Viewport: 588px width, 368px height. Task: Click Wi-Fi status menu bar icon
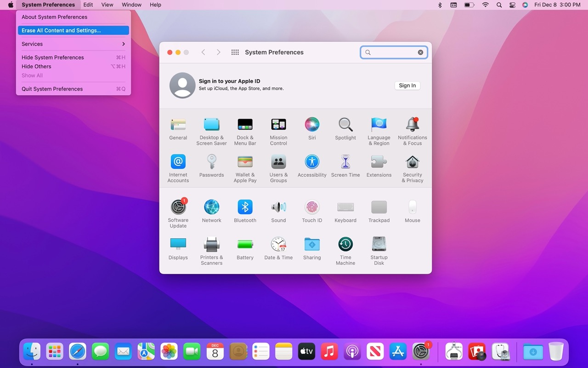tap(486, 5)
